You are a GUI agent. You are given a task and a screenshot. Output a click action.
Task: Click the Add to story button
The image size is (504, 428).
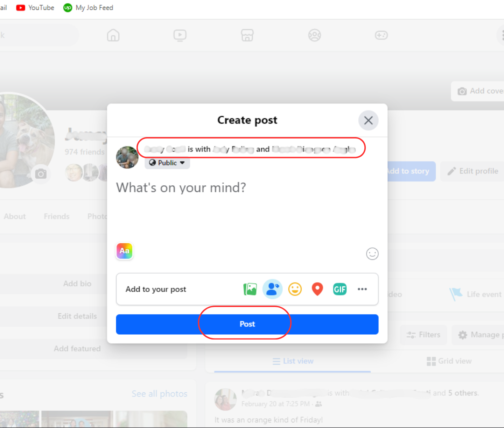[x=412, y=171]
